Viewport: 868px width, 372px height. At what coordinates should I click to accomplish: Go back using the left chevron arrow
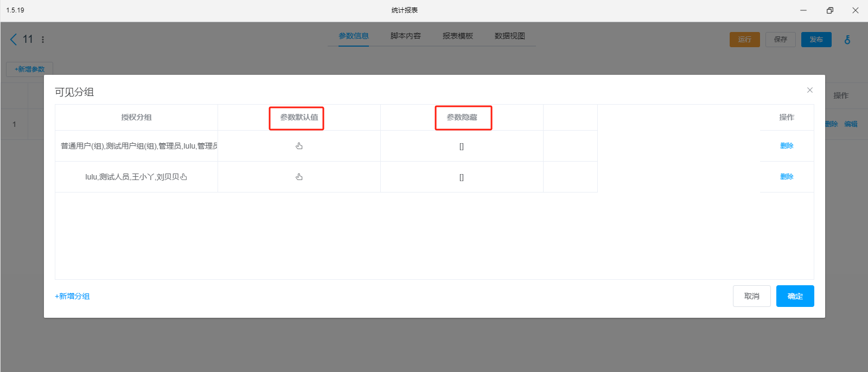14,39
